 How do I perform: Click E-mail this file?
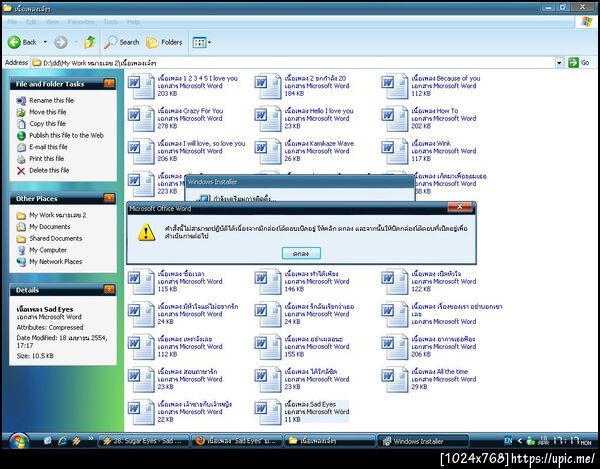click(x=42, y=147)
